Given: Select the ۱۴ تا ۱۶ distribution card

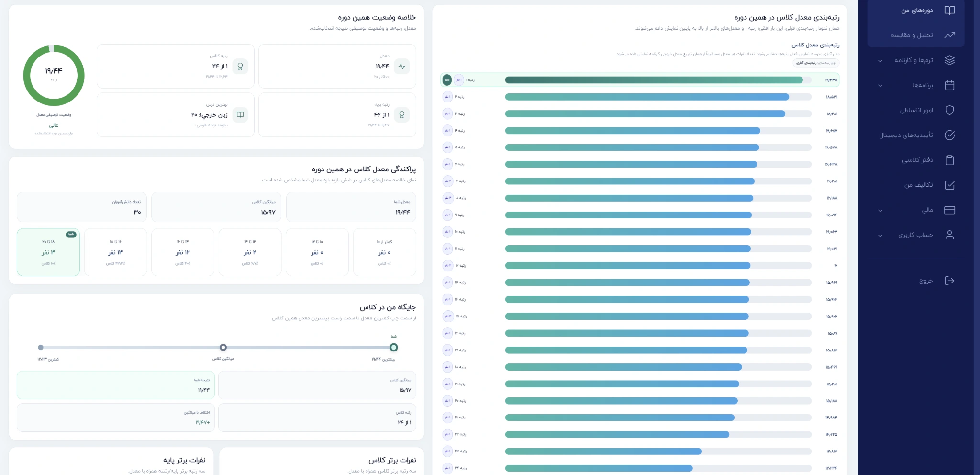Looking at the screenshot, I should (183, 252).
